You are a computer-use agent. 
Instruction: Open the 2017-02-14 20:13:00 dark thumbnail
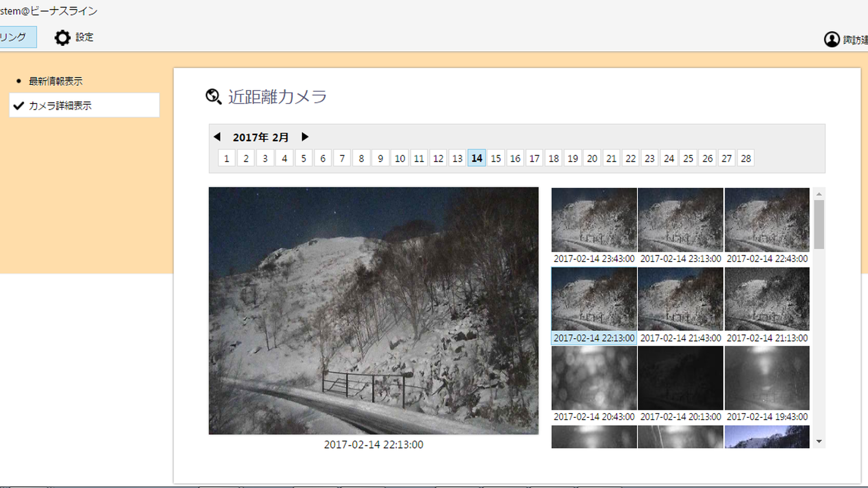pos(680,378)
